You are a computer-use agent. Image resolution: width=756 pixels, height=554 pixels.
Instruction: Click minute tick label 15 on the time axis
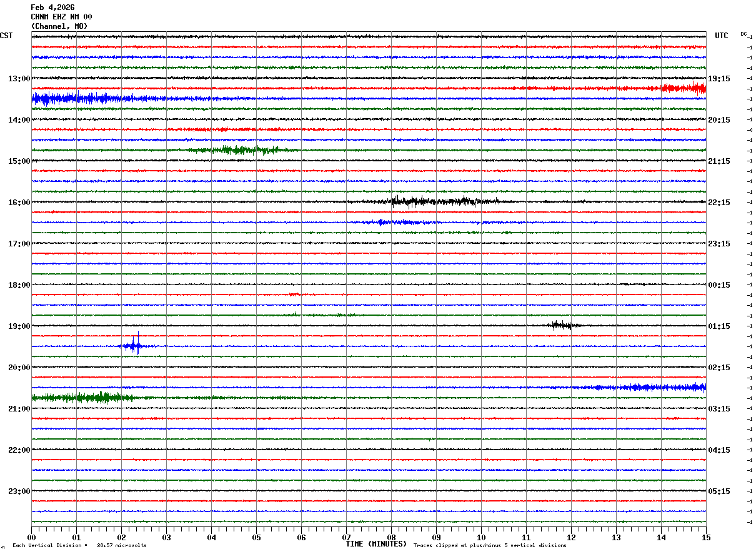(705, 538)
